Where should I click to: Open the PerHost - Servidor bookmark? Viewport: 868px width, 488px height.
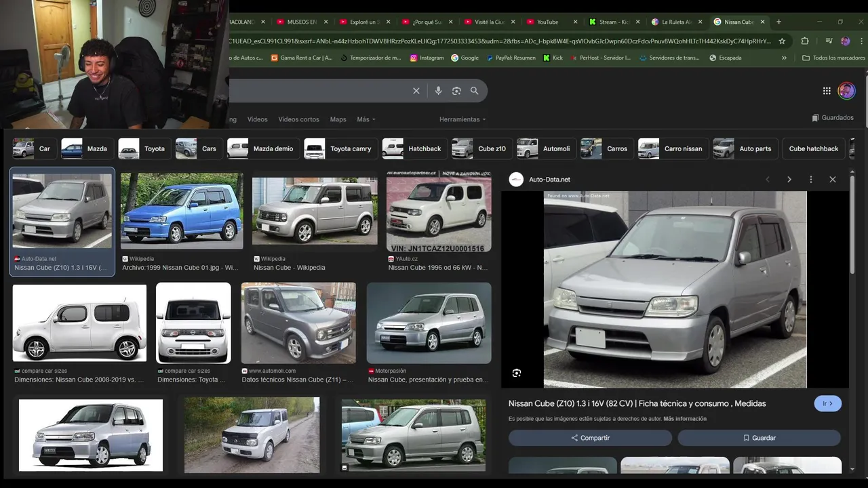coord(599,58)
